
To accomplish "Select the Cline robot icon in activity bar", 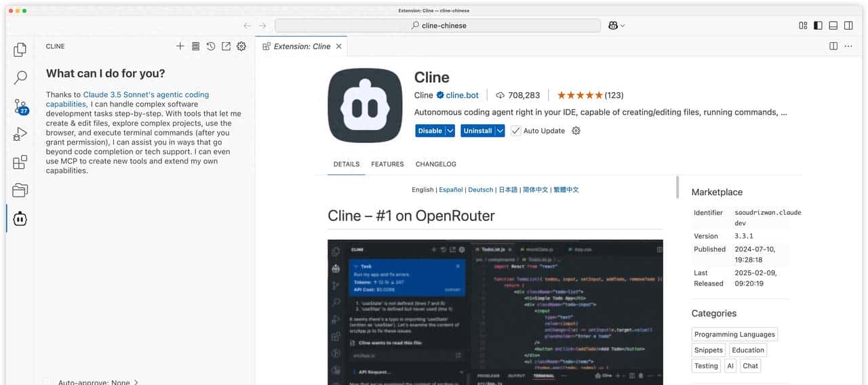I will click(20, 218).
